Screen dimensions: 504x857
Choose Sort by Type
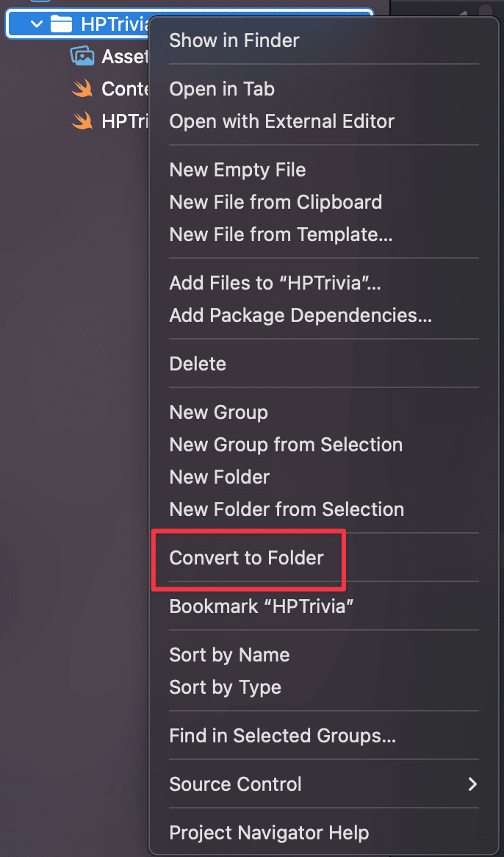(x=225, y=687)
